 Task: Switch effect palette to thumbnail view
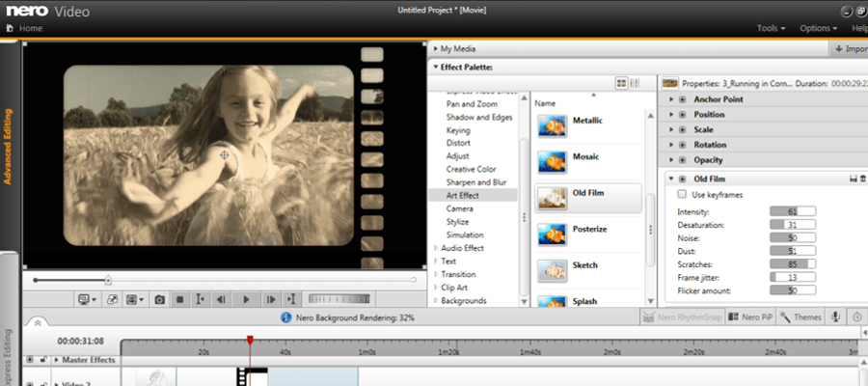tap(622, 84)
